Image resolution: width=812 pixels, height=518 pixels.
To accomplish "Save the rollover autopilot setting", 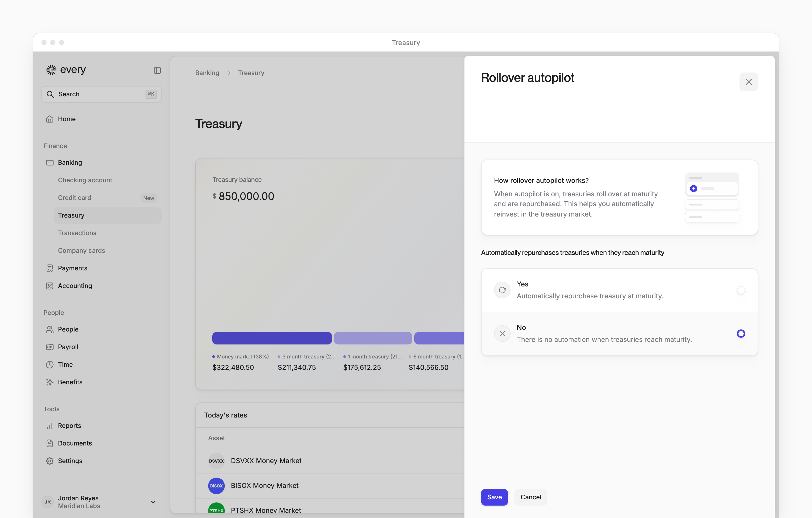I will (494, 497).
